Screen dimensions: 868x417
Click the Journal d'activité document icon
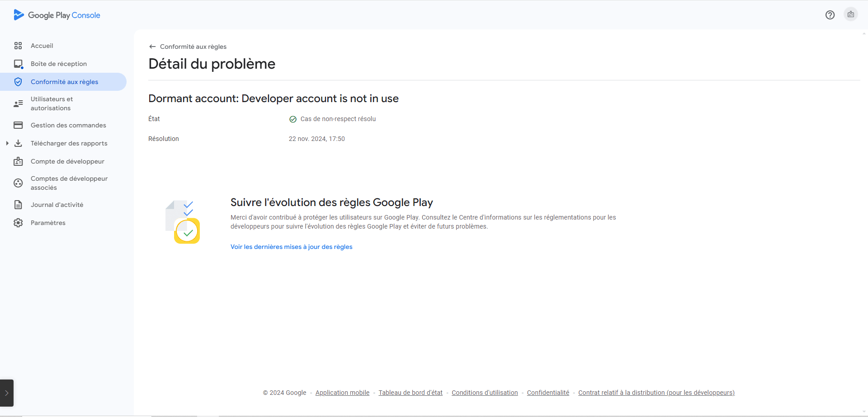tap(18, 204)
